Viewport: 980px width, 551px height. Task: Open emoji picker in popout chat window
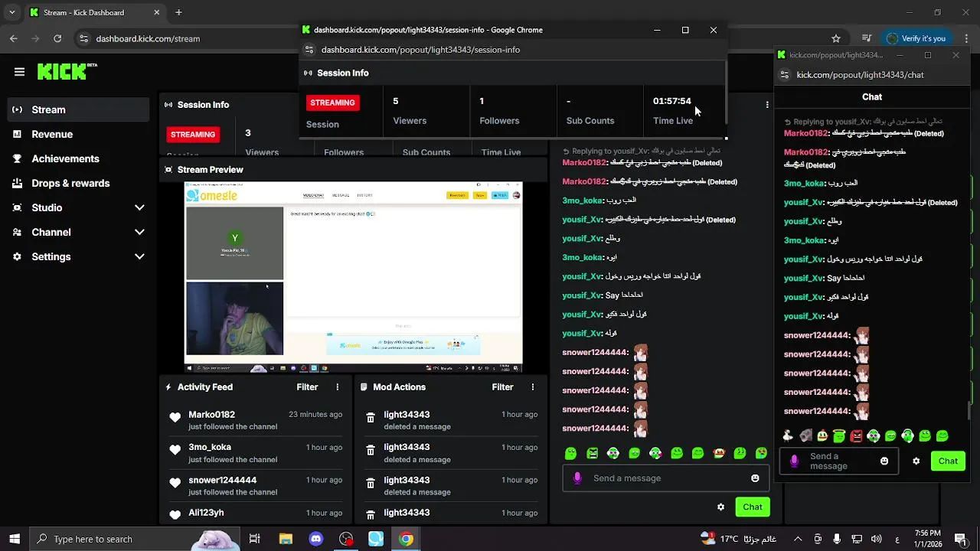(x=884, y=461)
